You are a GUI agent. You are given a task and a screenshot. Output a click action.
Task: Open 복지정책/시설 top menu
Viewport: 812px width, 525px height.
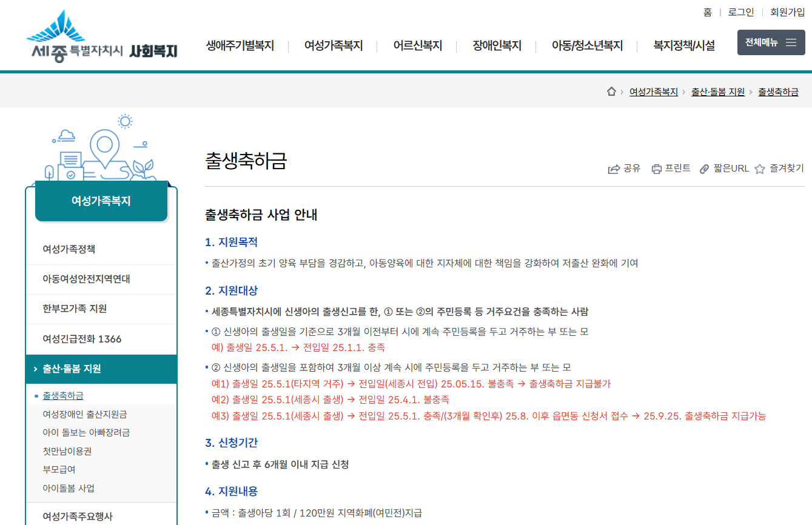683,45
